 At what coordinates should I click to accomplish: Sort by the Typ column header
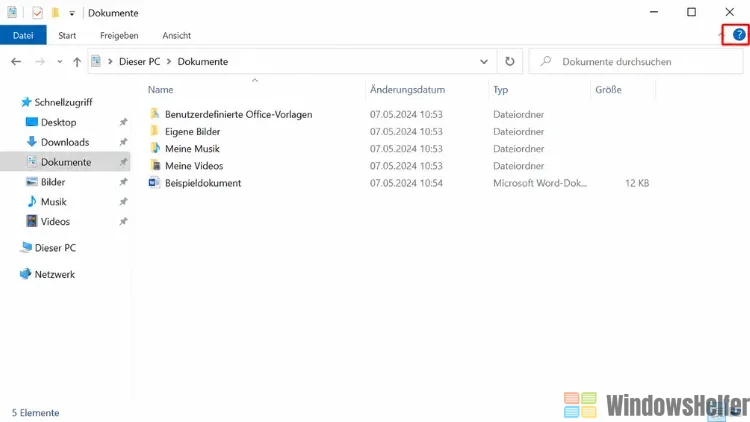click(500, 89)
